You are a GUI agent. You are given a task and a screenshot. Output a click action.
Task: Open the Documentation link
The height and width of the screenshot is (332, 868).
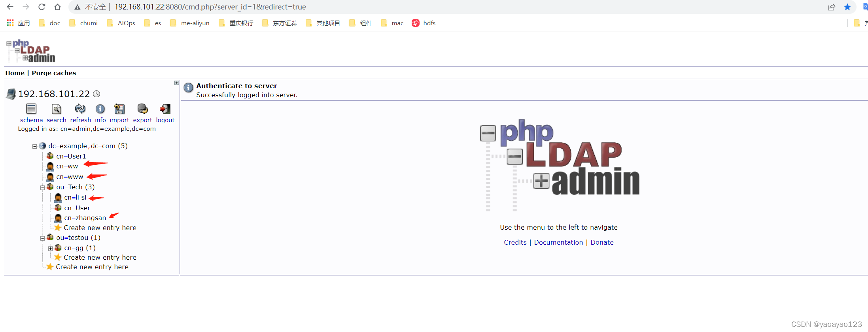point(558,242)
